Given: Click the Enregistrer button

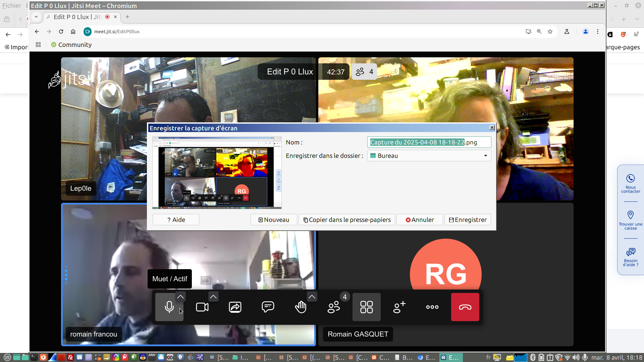Looking at the screenshot, I should [x=468, y=220].
